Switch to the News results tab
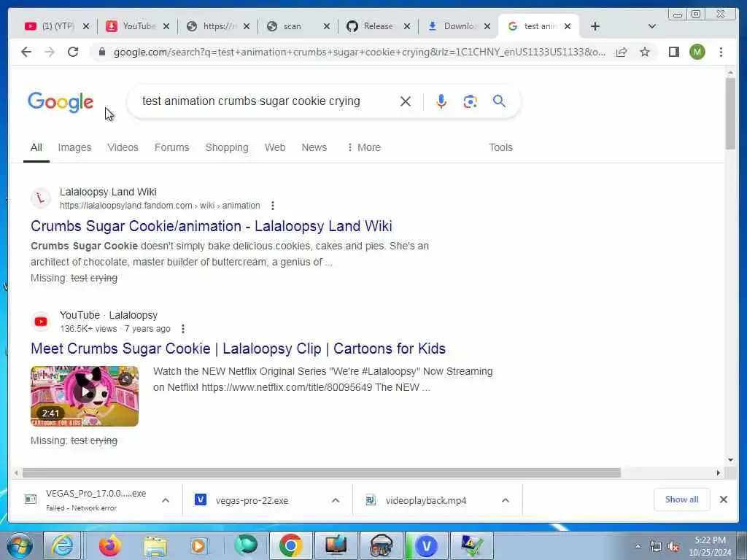Image resolution: width=747 pixels, height=560 pixels. (x=314, y=147)
